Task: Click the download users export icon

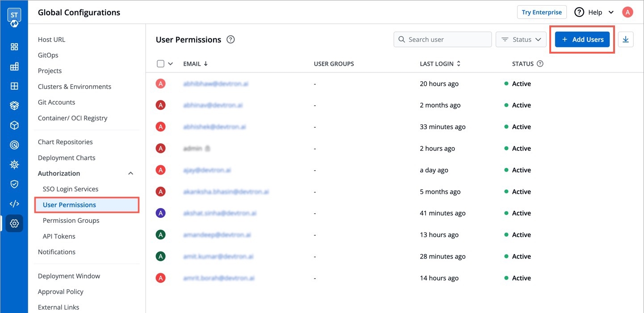Action: [626, 39]
